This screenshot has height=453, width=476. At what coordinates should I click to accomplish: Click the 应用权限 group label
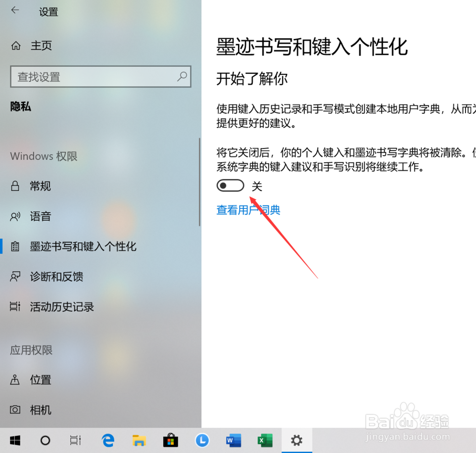pyautogui.click(x=31, y=350)
